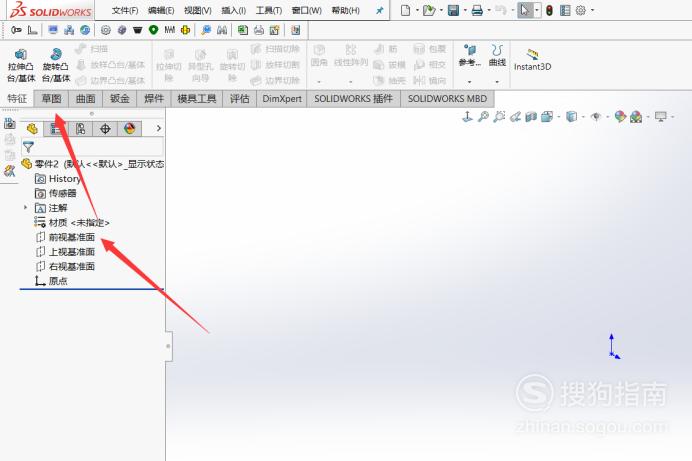Expand the Select tool dropdown arrow

pos(537,10)
